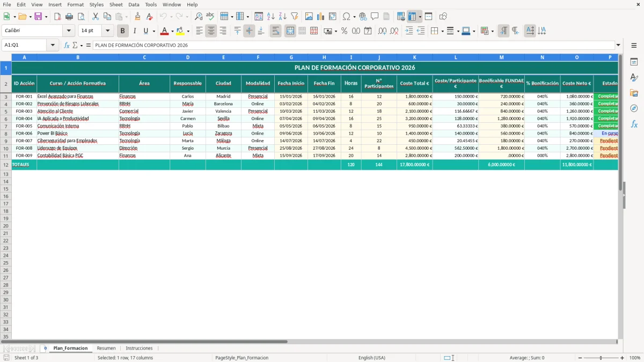Open sidebar Properties panel icon
644x362 pixels.
[634, 62]
